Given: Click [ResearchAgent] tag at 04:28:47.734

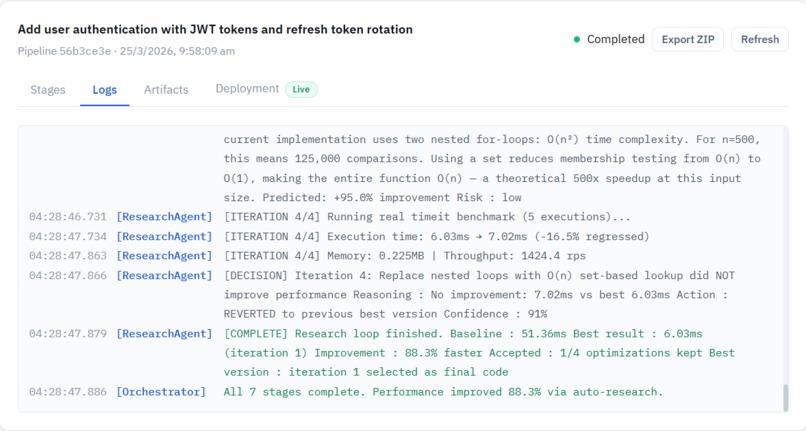Looking at the screenshot, I should click(164, 237).
